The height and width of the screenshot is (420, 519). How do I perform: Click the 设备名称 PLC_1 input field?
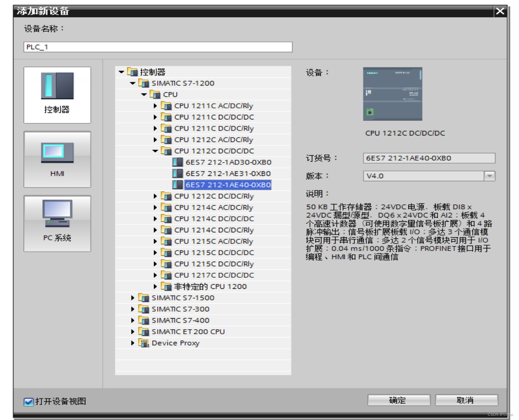point(158,47)
